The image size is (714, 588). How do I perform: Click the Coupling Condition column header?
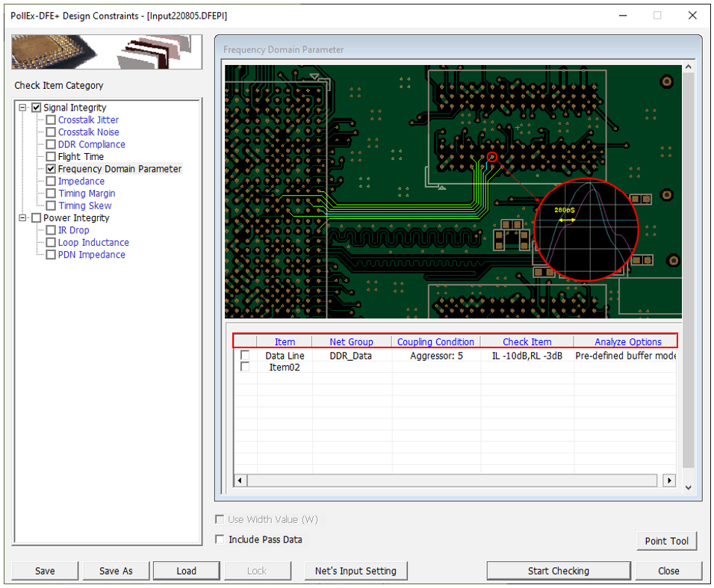tap(435, 342)
